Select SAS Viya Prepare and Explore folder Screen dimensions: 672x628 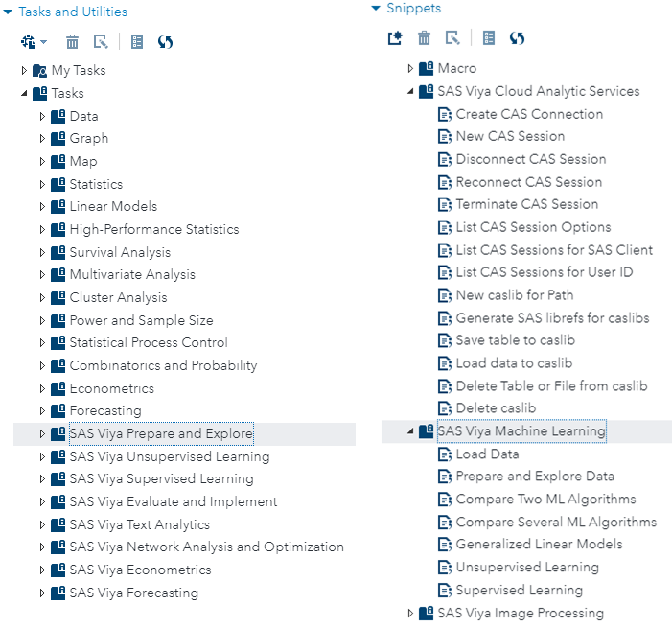point(161,433)
